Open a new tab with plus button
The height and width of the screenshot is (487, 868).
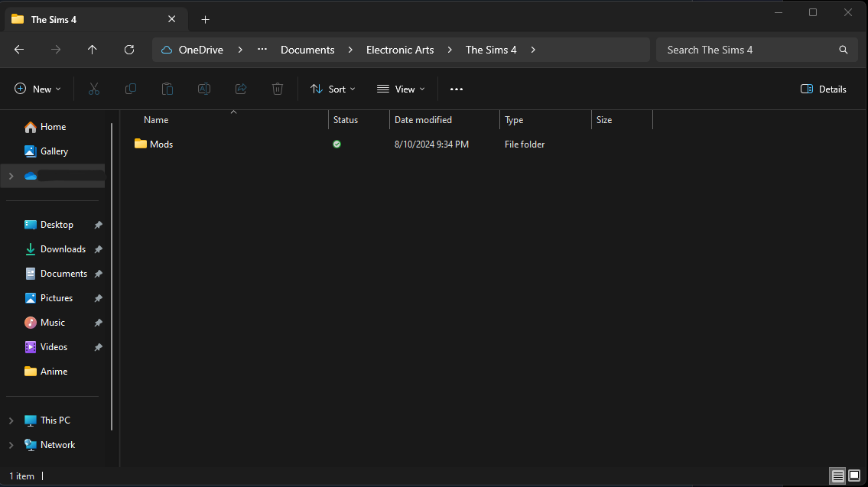point(206,20)
